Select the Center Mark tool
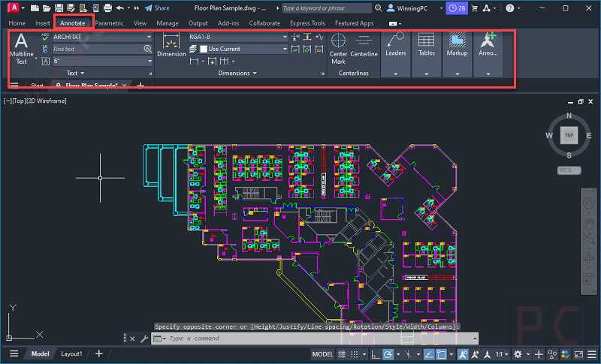The width and height of the screenshot is (601, 364). 338,49
